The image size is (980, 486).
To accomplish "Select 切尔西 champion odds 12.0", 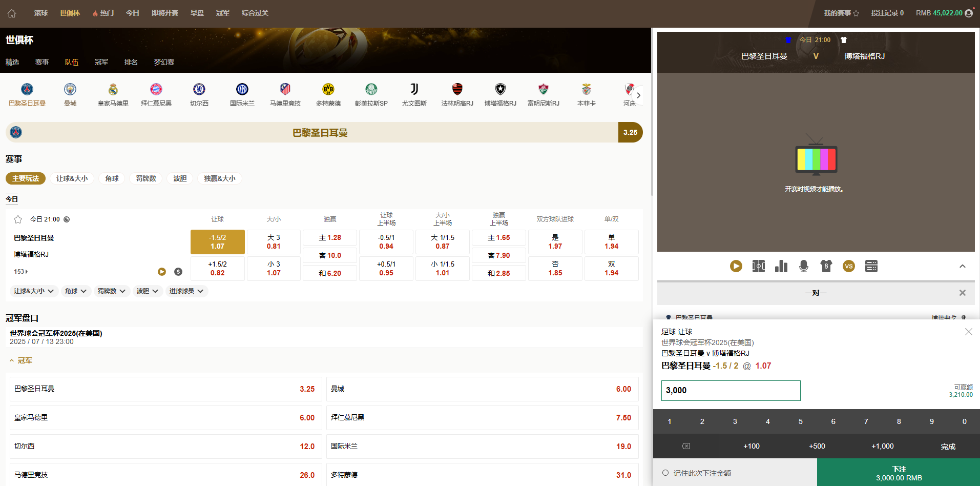I will [165, 447].
